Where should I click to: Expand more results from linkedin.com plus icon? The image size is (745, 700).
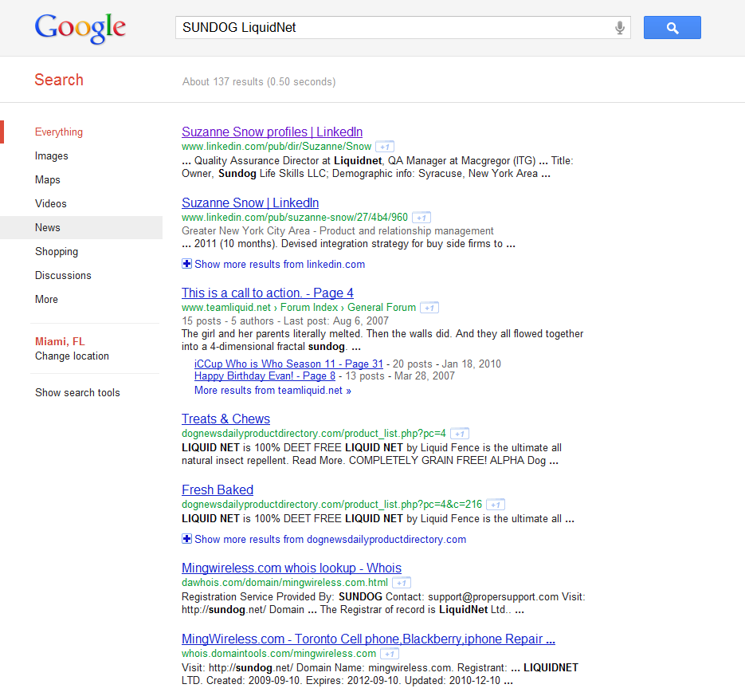[x=186, y=264]
